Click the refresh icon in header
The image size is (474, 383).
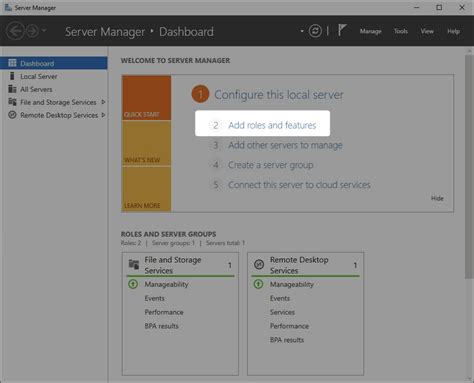[315, 31]
